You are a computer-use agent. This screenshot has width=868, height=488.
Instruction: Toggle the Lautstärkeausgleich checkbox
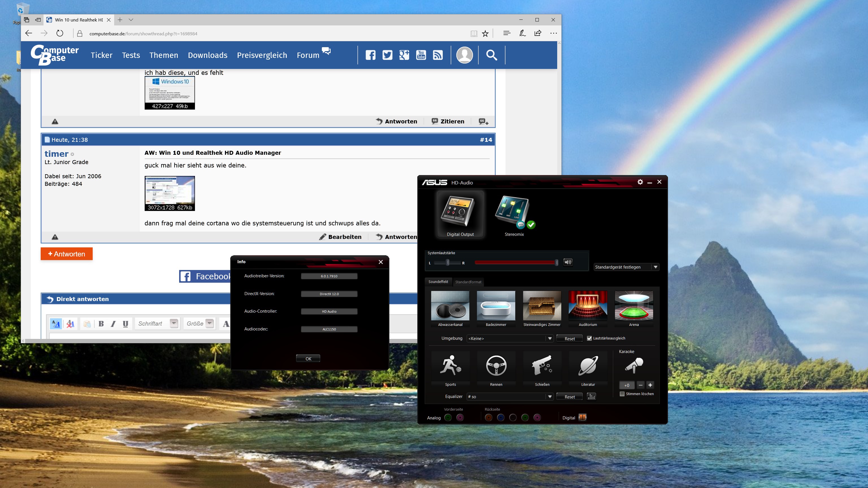[589, 338]
